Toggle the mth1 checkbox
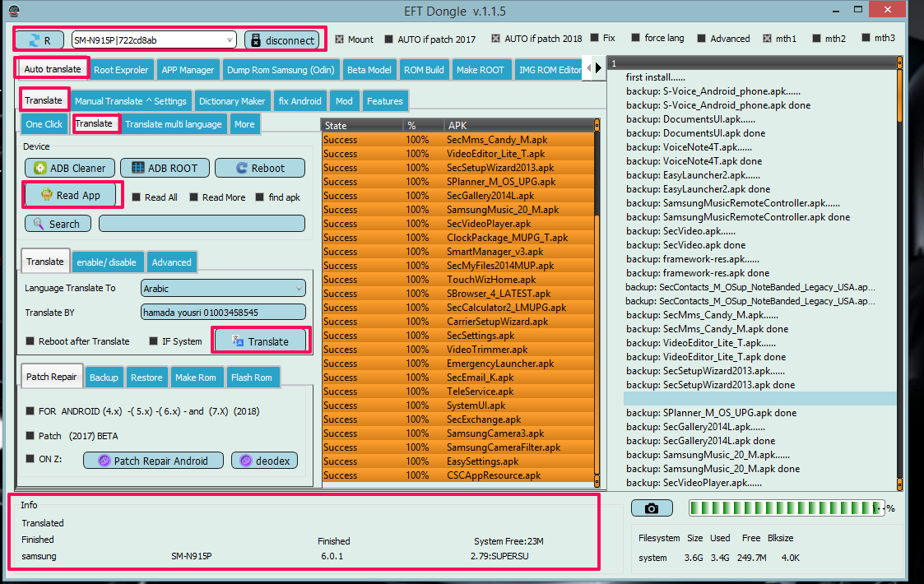The image size is (924, 584). point(767,39)
